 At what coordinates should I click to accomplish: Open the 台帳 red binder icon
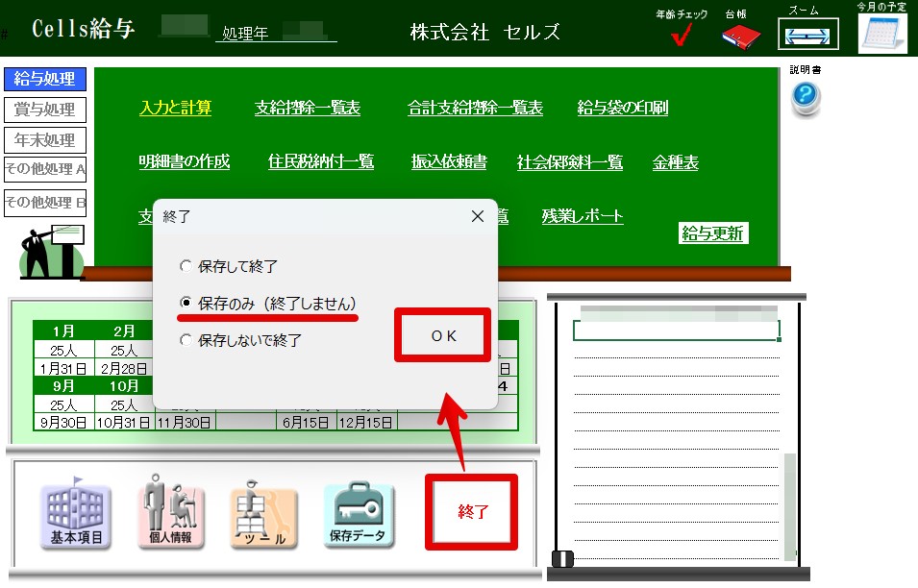tap(740, 36)
